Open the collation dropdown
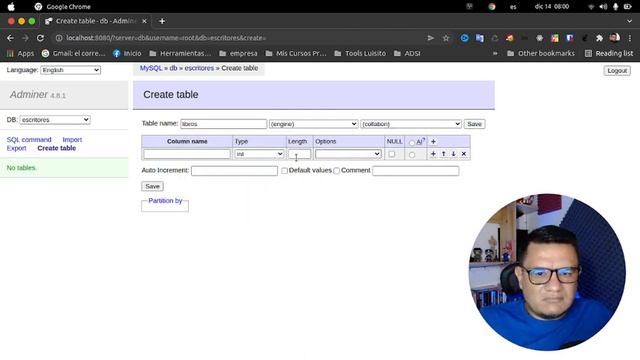This screenshot has width=640, height=360. 411,124
